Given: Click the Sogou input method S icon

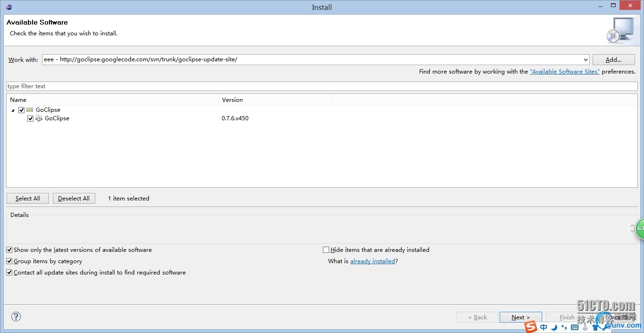Looking at the screenshot, I should pyautogui.click(x=531, y=327).
